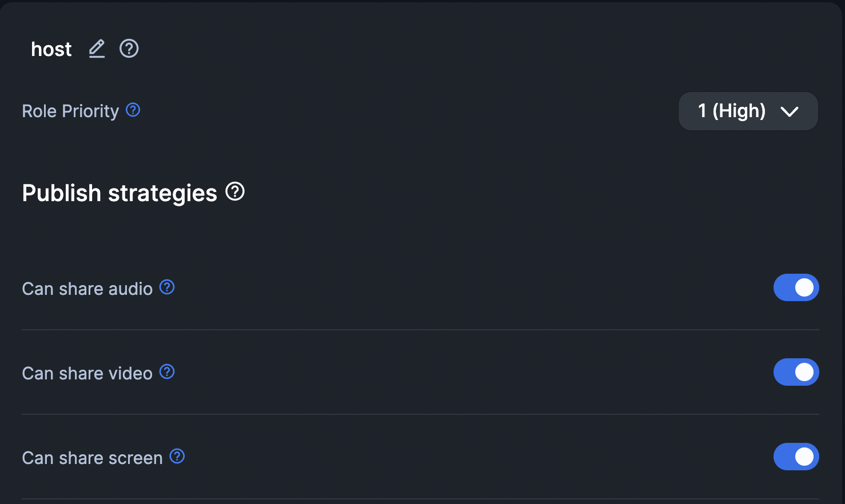Open the help icon beside host role name

click(129, 49)
